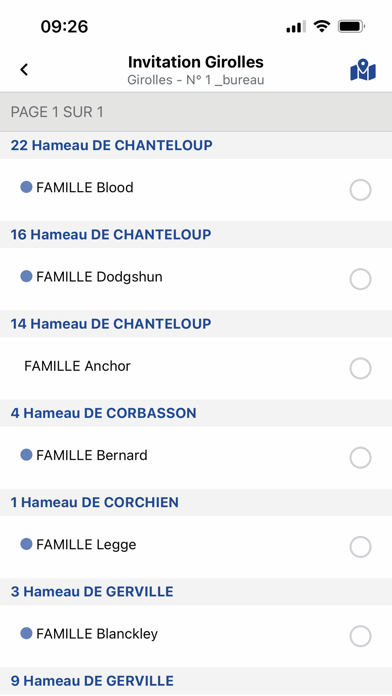Open the 4 Hameau DE CORBASSON address header
392x696 pixels.
coord(196,413)
